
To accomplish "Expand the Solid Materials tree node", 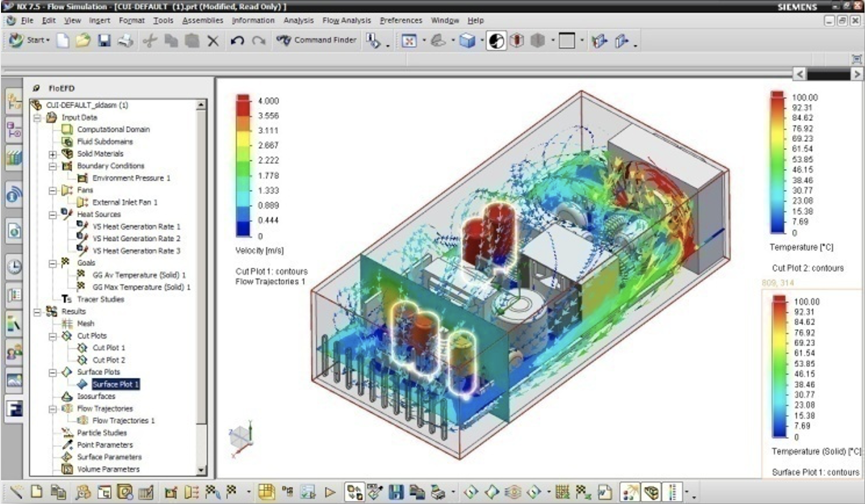I will (x=51, y=154).
